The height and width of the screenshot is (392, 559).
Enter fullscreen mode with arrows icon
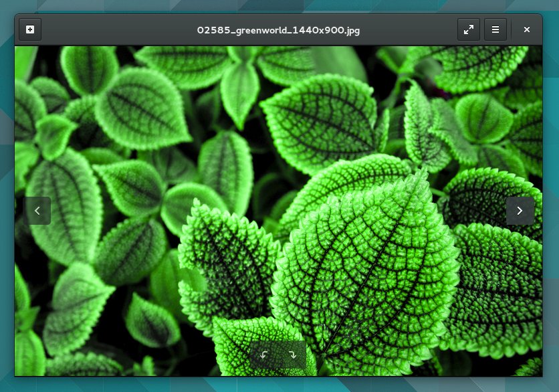(469, 29)
